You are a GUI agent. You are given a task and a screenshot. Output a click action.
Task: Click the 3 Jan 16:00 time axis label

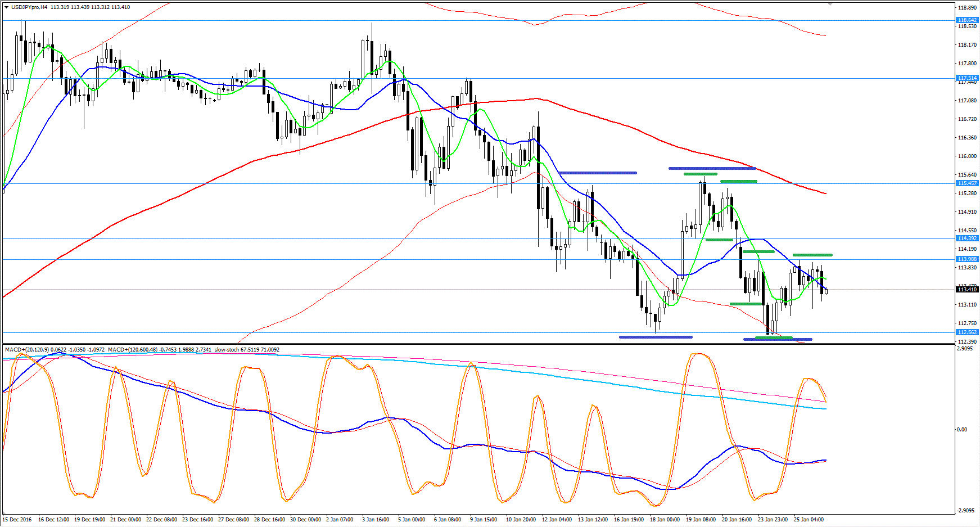pos(376,519)
